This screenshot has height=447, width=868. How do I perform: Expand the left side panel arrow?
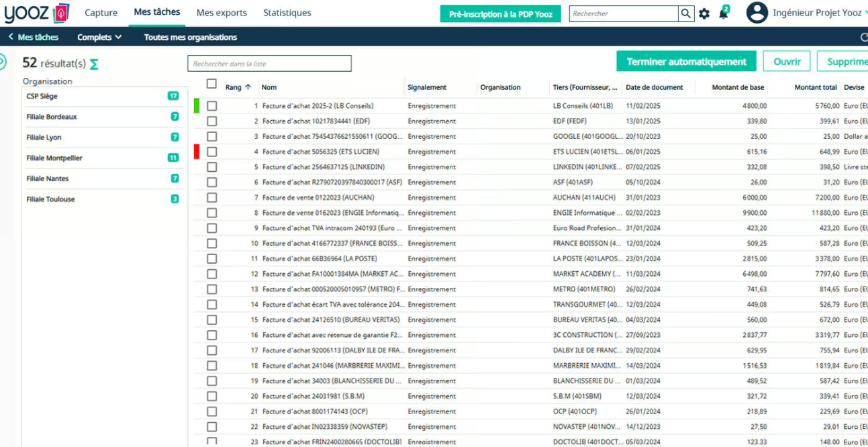point(2,62)
